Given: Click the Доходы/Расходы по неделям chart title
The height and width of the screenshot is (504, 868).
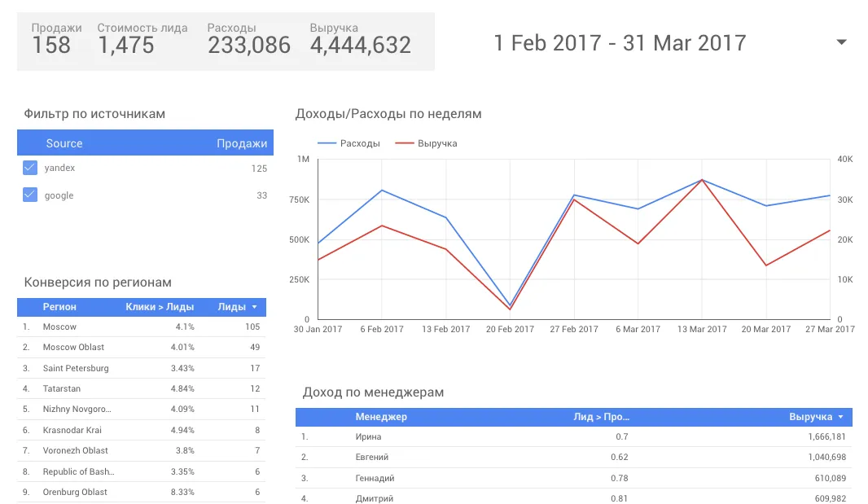Looking at the screenshot, I should (x=388, y=114).
